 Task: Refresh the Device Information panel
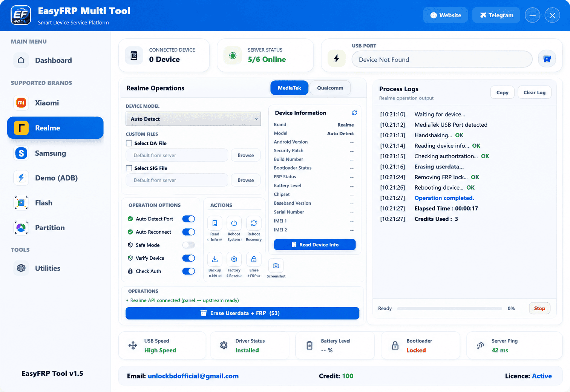[354, 113]
